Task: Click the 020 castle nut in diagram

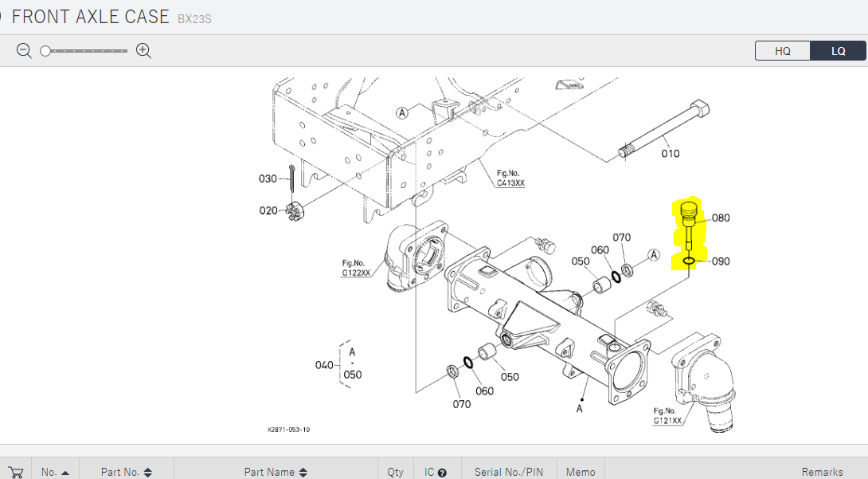Action: tap(292, 211)
